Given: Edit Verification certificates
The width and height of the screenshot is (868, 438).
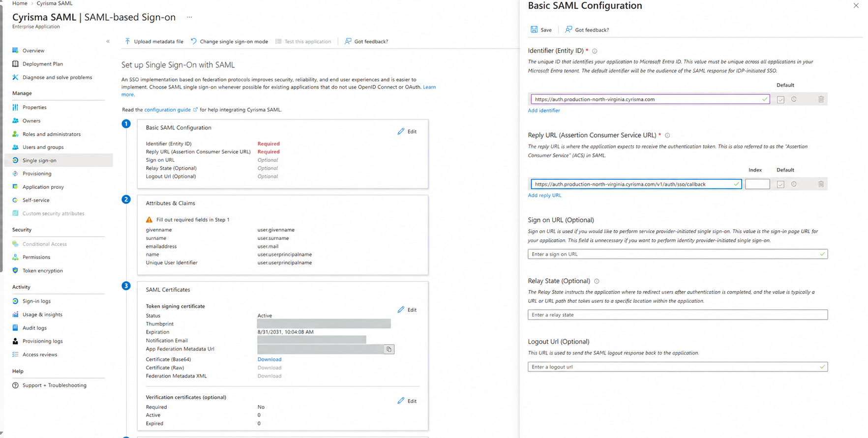Looking at the screenshot, I should click(407, 401).
